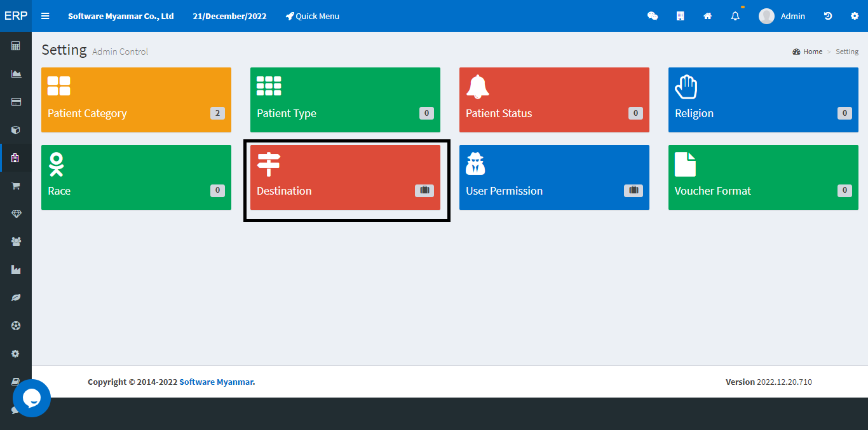The height and width of the screenshot is (430, 868).
Task: Open the cube inventory module in sidebar
Action: click(x=16, y=130)
